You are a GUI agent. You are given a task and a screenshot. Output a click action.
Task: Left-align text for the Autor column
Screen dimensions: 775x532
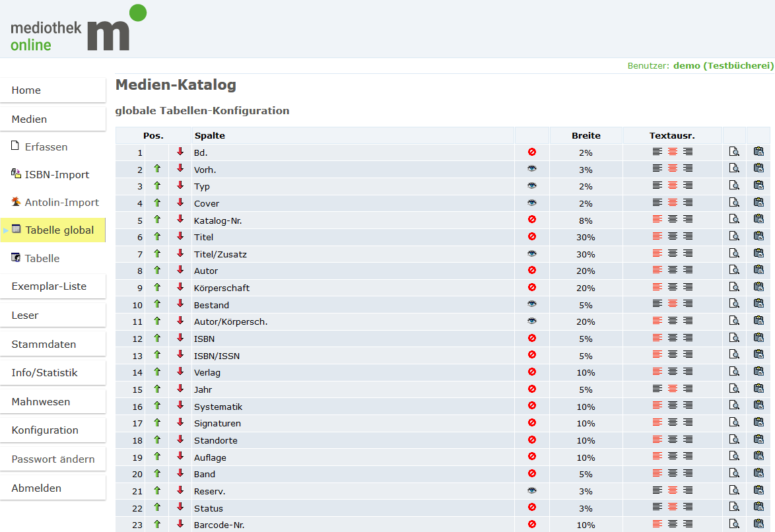click(657, 270)
